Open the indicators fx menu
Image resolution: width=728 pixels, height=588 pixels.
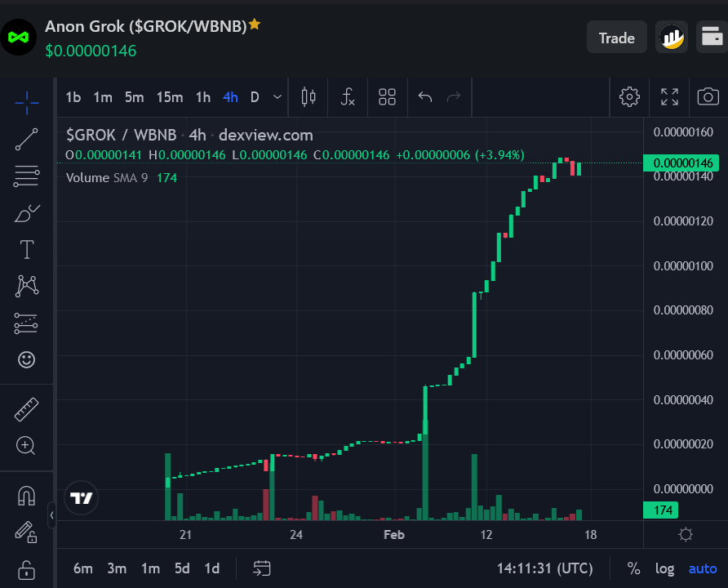(348, 97)
